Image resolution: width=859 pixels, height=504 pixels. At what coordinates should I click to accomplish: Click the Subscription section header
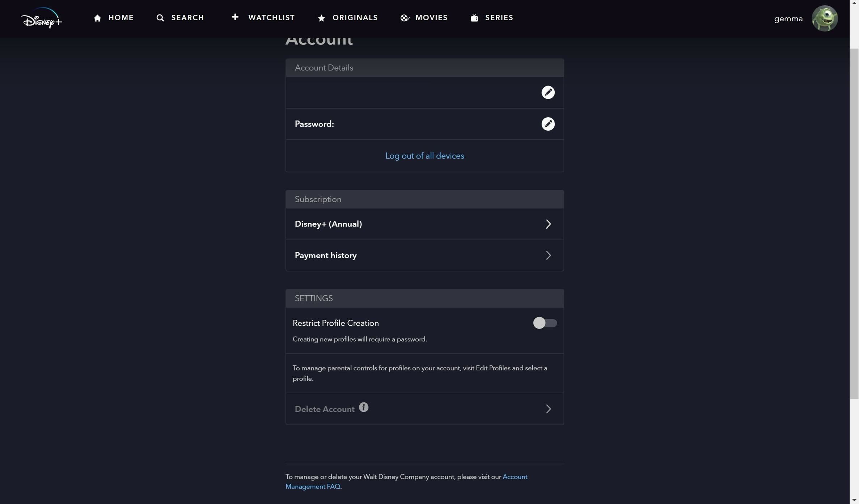pyautogui.click(x=424, y=199)
